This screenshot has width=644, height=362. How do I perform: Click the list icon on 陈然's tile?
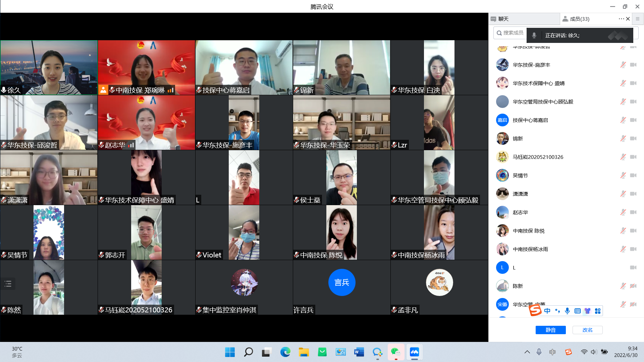coord(8,284)
